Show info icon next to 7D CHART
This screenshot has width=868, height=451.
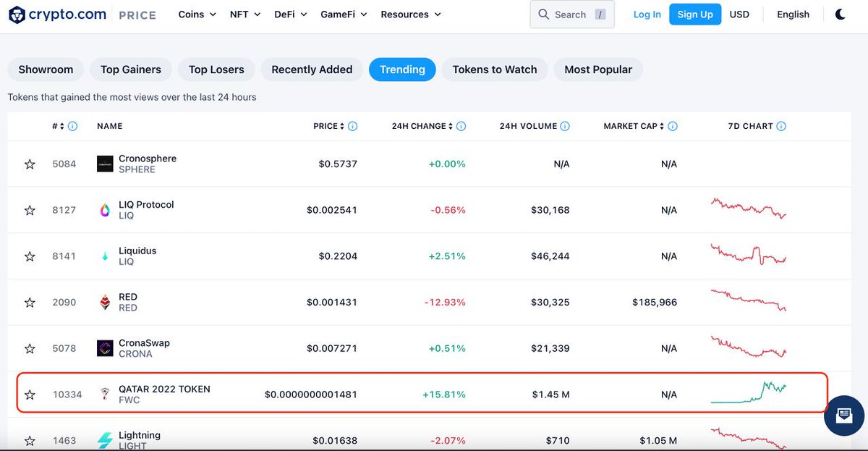[x=781, y=126]
